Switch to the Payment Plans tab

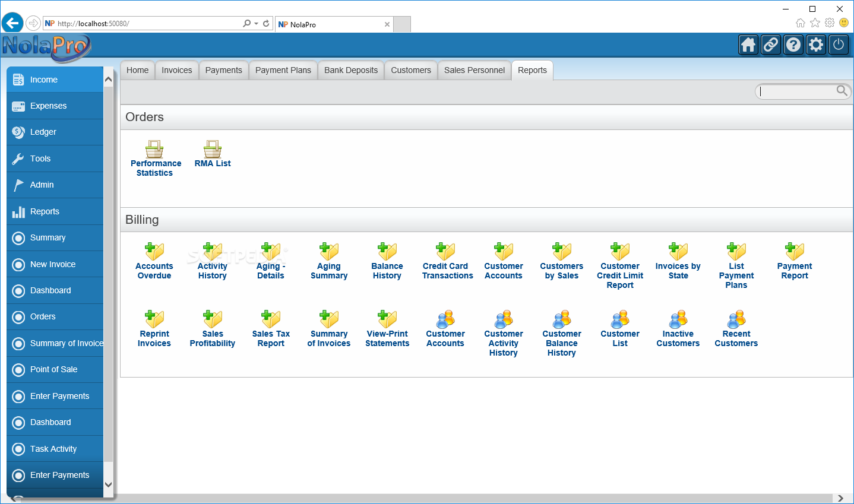coord(283,70)
